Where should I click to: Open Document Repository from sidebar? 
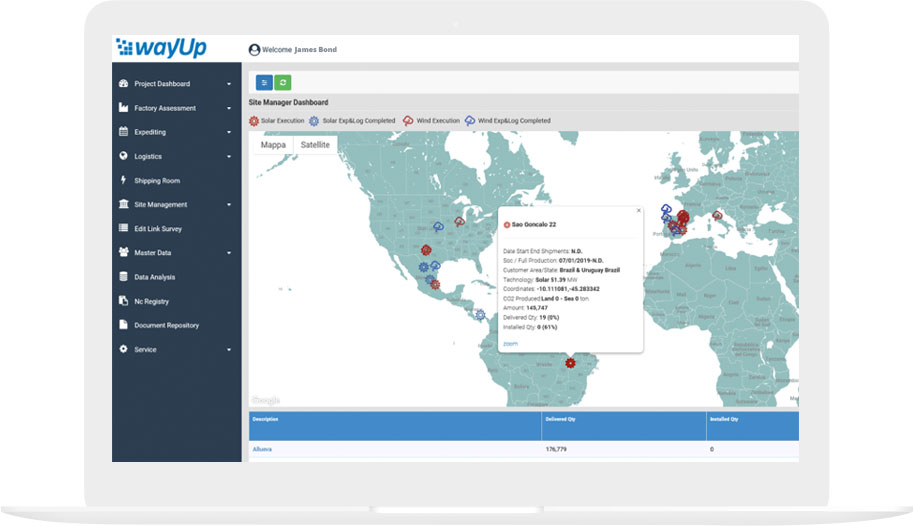[167, 325]
